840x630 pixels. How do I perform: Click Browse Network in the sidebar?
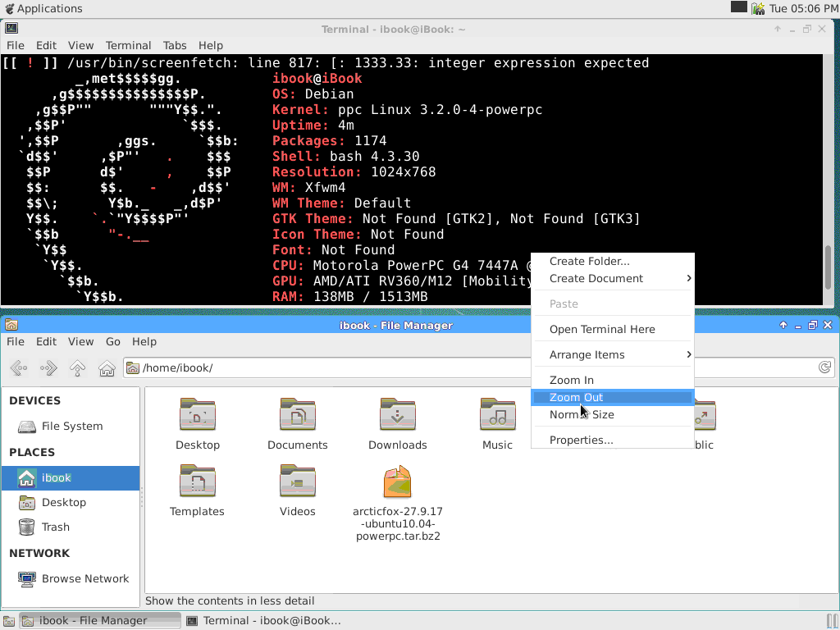click(84, 579)
